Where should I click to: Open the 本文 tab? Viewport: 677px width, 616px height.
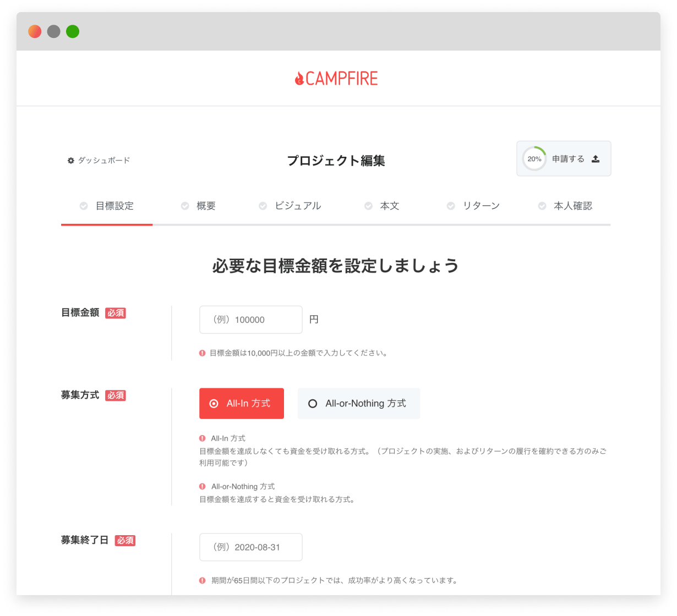tap(389, 206)
